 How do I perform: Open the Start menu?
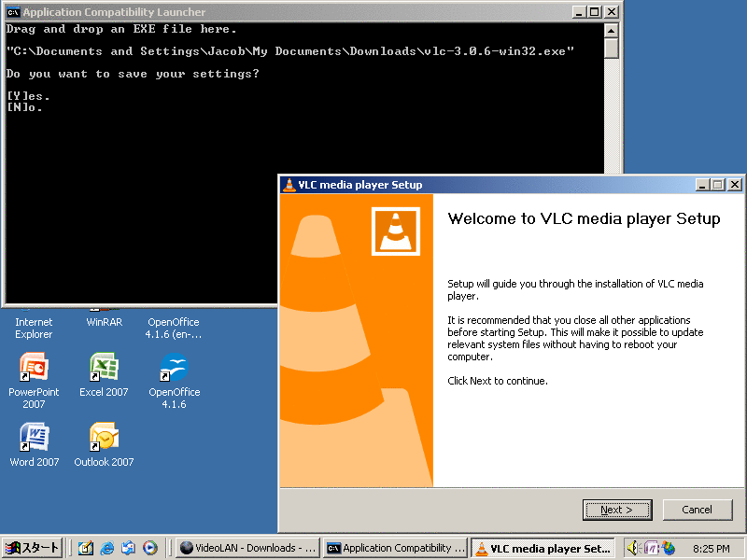32,548
